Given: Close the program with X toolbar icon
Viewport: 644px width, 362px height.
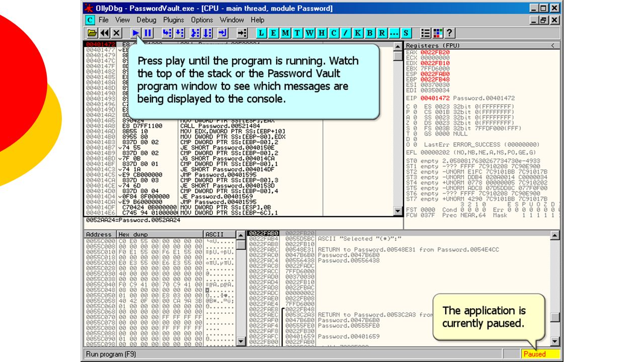Looking at the screenshot, I should pyautogui.click(x=116, y=33).
